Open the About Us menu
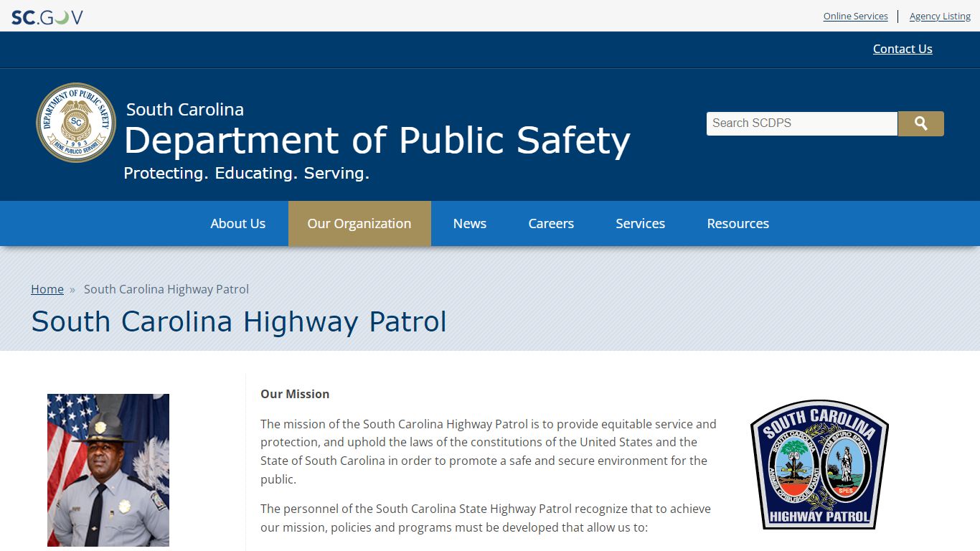Image resolution: width=980 pixels, height=551 pixels. pos(238,224)
